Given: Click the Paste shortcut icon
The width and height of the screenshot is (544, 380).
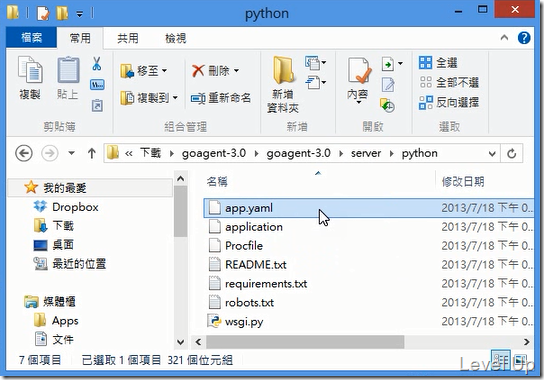Looking at the screenshot, I should 97,105.
